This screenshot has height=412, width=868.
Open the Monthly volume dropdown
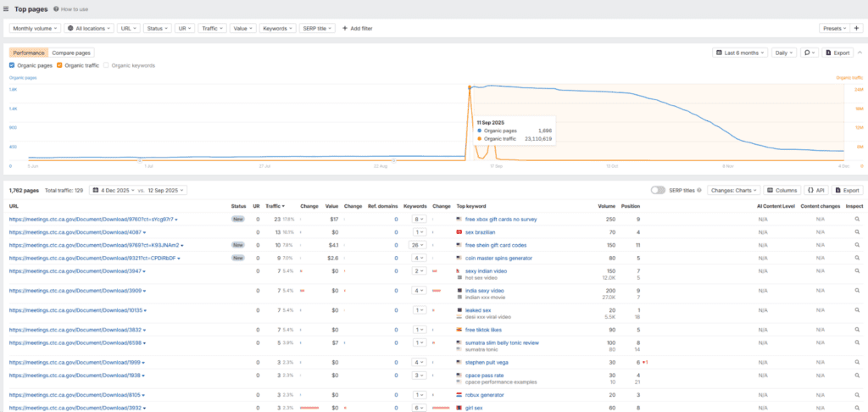[x=35, y=28]
